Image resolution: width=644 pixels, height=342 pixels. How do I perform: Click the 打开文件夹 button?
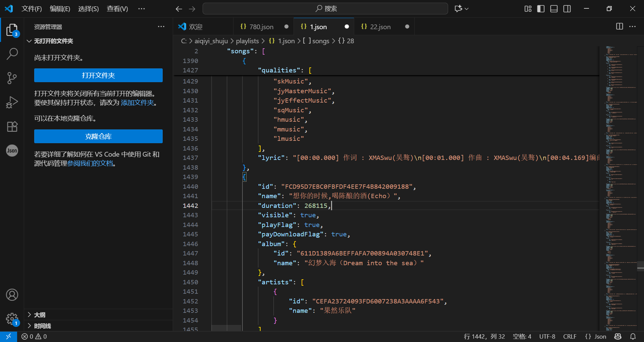pyautogui.click(x=98, y=75)
